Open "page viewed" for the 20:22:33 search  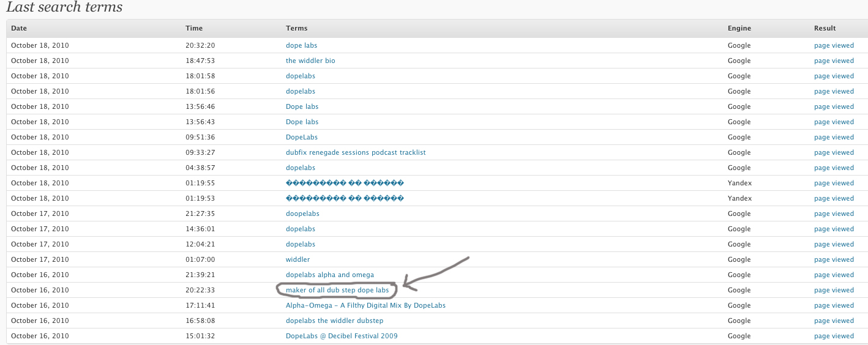coord(834,290)
